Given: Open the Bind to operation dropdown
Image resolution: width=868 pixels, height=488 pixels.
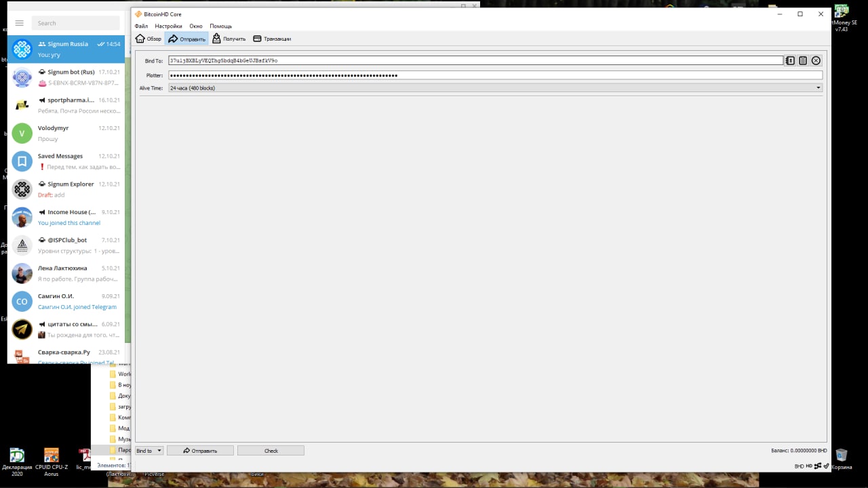Looking at the screenshot, I should click(x=149, y=451).
